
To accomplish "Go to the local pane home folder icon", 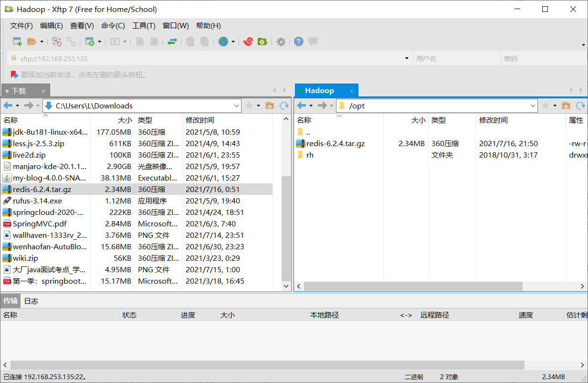I will pos(270,106).
